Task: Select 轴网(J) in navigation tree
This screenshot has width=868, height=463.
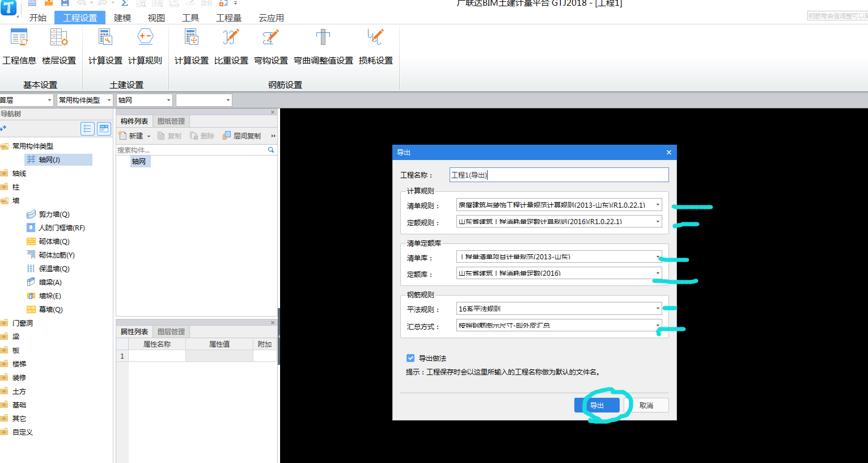Action: (58, 159)
